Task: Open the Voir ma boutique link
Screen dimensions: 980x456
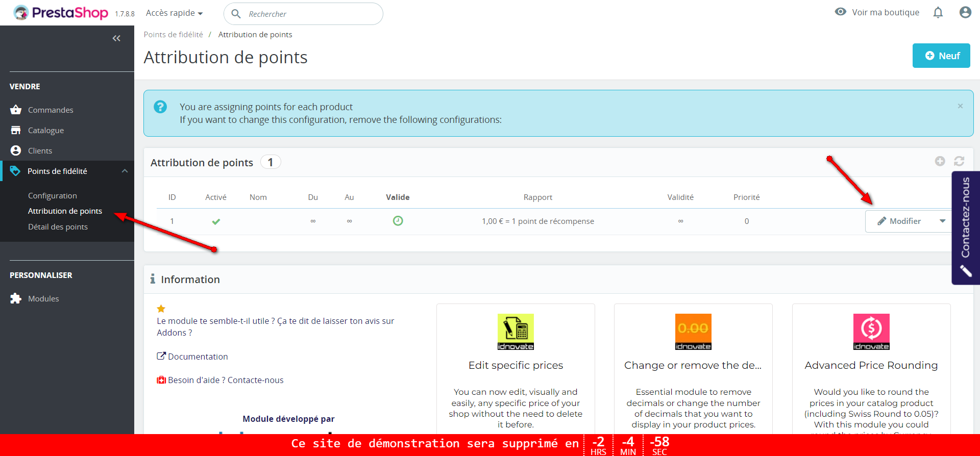Action: (x=886, y=12)
